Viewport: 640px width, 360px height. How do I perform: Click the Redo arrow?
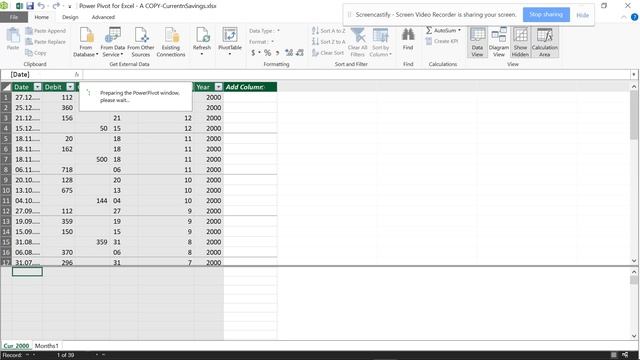56,6
